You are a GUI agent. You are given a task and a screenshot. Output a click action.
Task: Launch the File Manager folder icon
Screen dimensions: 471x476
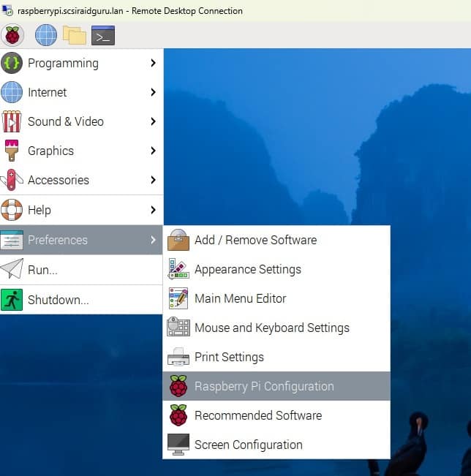coord(74,34)
